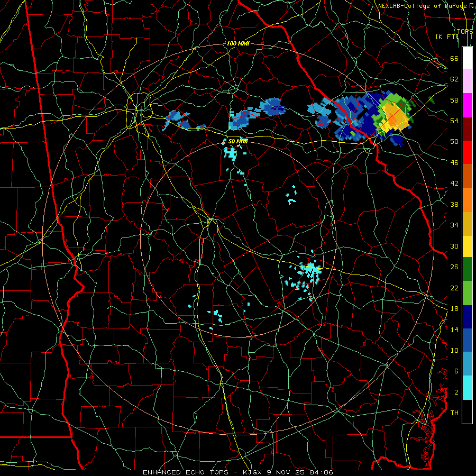Click the legend value 6
This screenshot has width=476, height=476.
click(456, 371)
